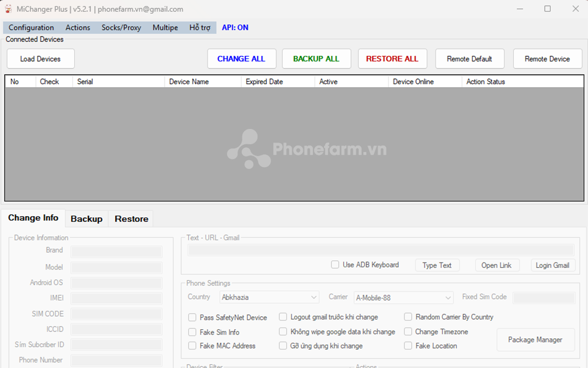This screenshot has height=368, width=588.
Task: Click the Login Gmail button
Action: (553, 265)
